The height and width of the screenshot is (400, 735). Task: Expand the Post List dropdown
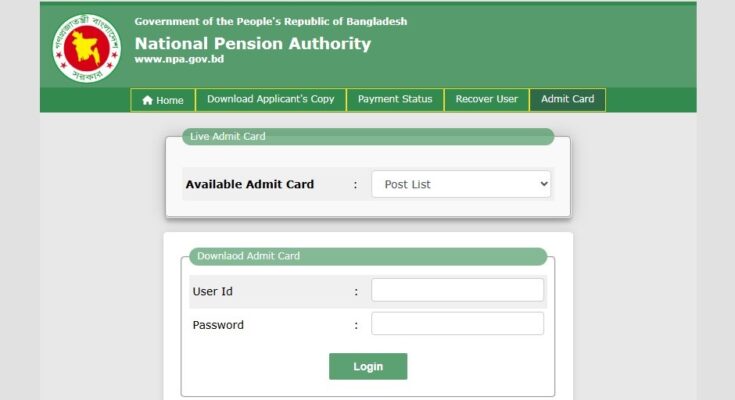coord(461,184)
